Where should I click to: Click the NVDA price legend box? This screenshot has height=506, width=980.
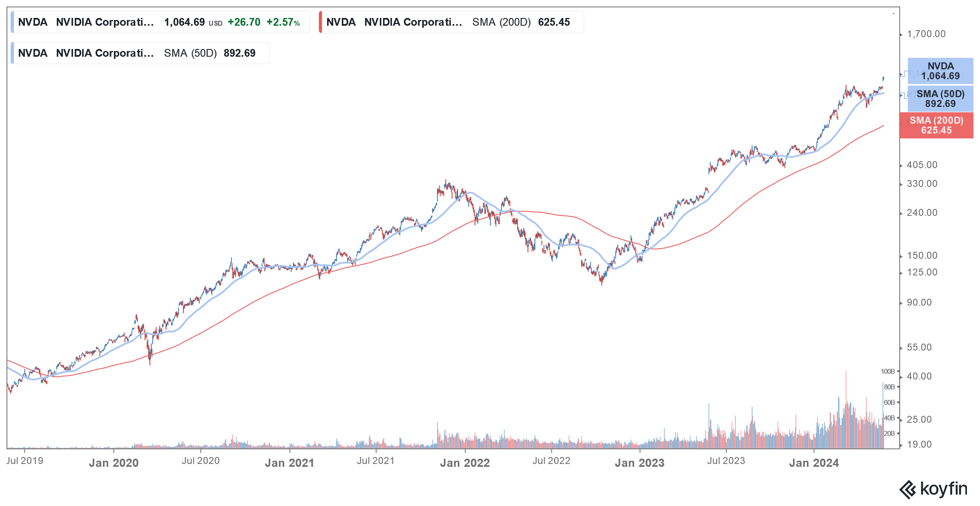pyautogui.click(x=160, y=22)
